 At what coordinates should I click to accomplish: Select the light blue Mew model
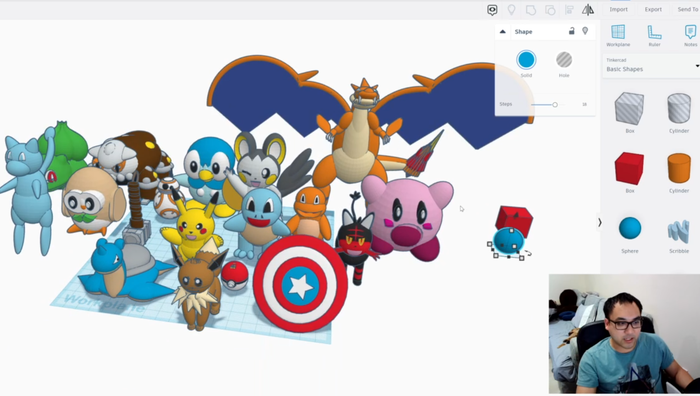click(28, 192)
